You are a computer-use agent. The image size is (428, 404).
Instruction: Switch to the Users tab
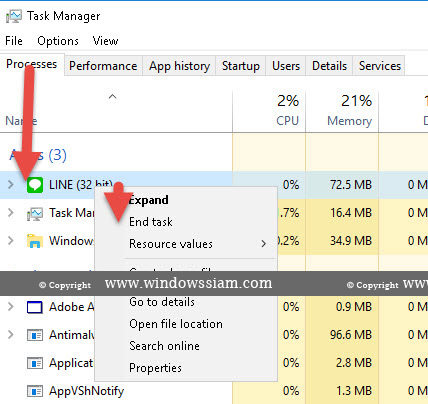tap(286, 66)
